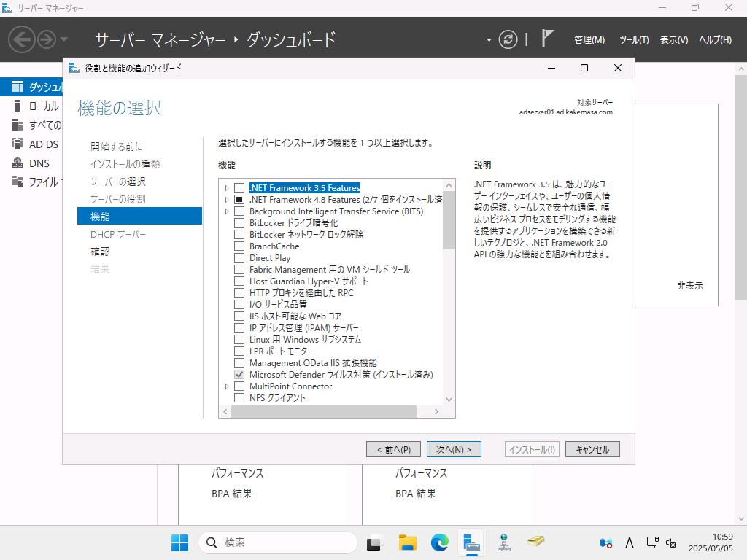747x560 pixels.
Task: Click the feature list scroll down arrow
Action: tap(449, 400)
